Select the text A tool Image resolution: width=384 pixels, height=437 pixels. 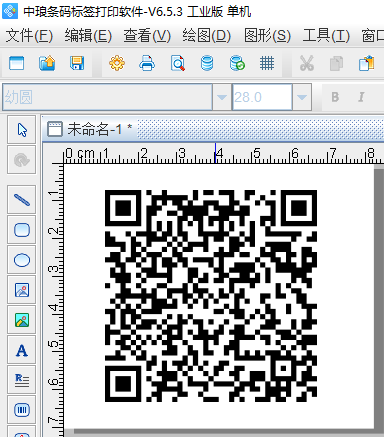pyautogui.click(x=22, y=350)
